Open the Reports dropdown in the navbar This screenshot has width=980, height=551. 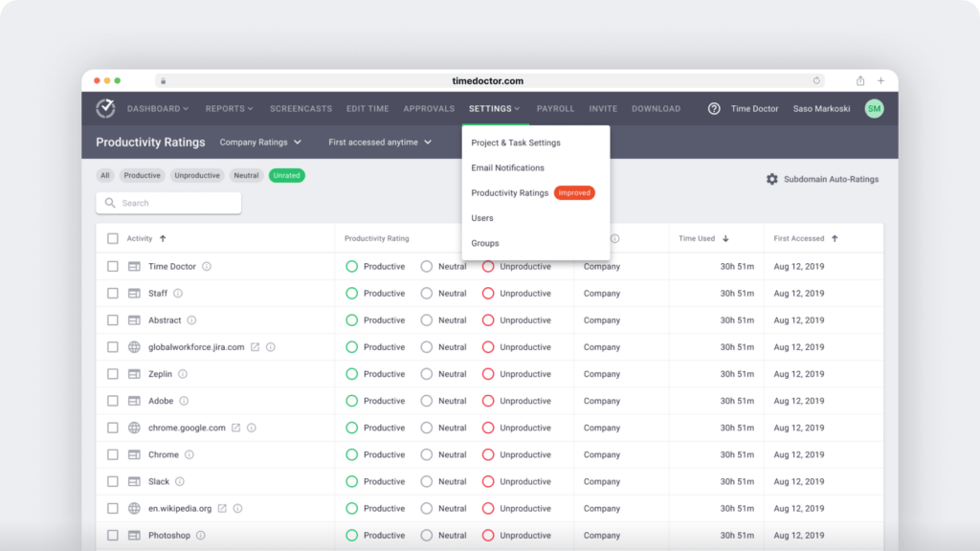(228, 108)
